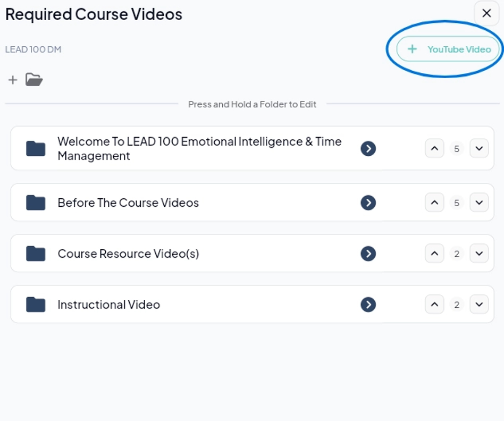This screenshot has width=504, height=421.
Task: Open the Instructional Video folder arrow
Action: (368, 305)
